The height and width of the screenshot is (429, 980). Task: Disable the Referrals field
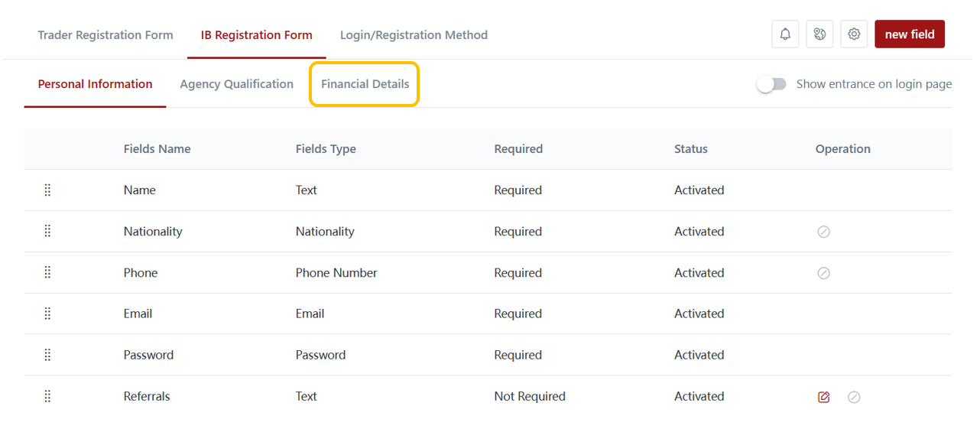point(854,397)
